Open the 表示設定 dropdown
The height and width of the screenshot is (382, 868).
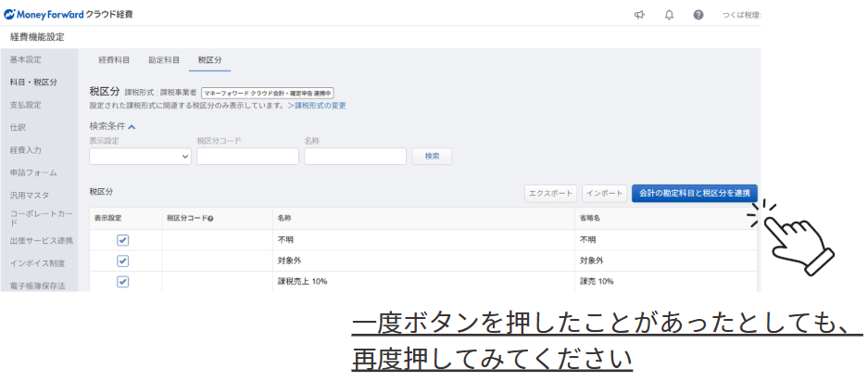tap(140, 157)
